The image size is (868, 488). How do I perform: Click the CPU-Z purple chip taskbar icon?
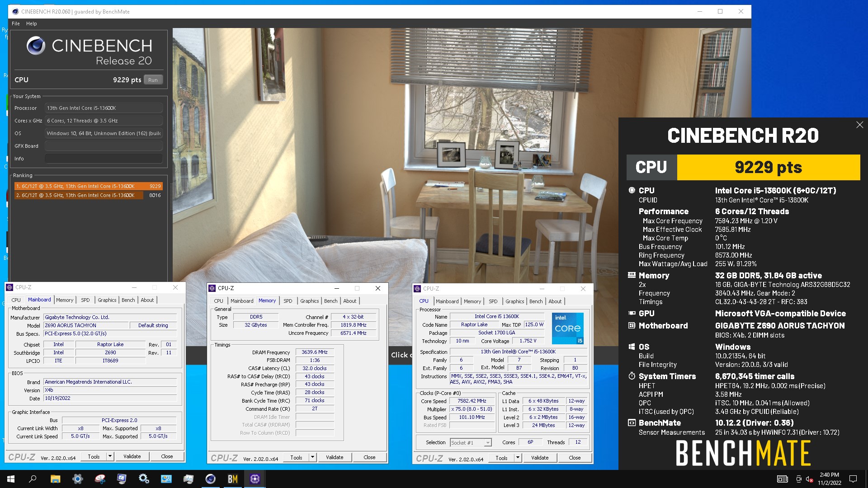click(255, 479)
